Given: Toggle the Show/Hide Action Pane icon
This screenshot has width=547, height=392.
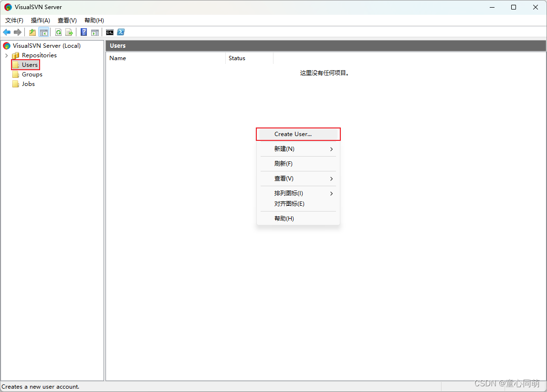Looking at the screenshot, I should [95, 32].
